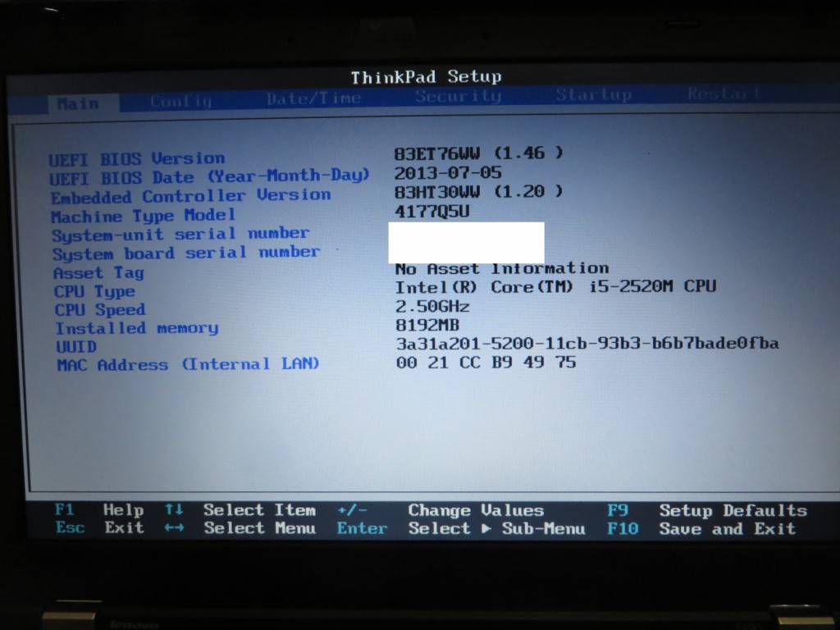Click the Esc key hint
The width and height of the screenshot is (840, 630).
pos(71,527)
